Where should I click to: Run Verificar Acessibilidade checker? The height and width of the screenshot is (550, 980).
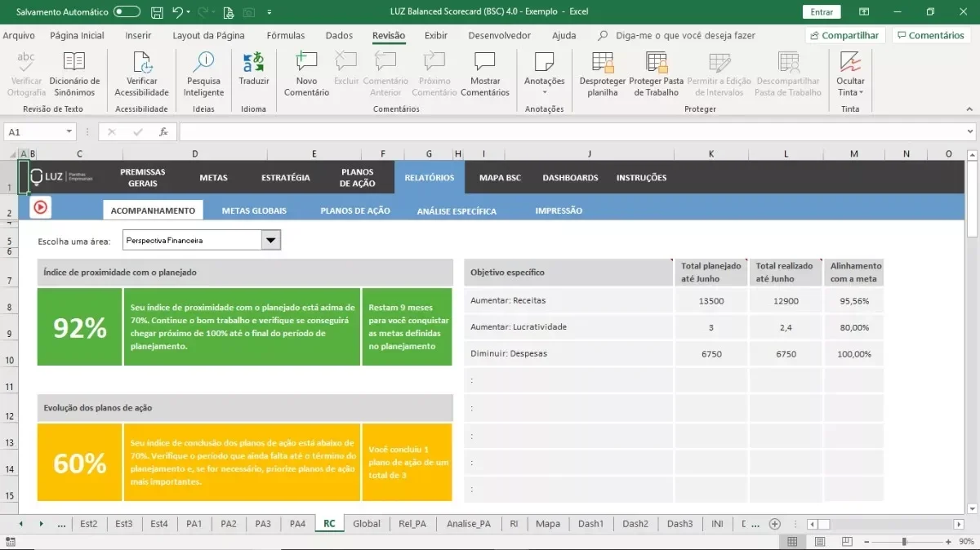pyautogui.click(x=141, y=73)
